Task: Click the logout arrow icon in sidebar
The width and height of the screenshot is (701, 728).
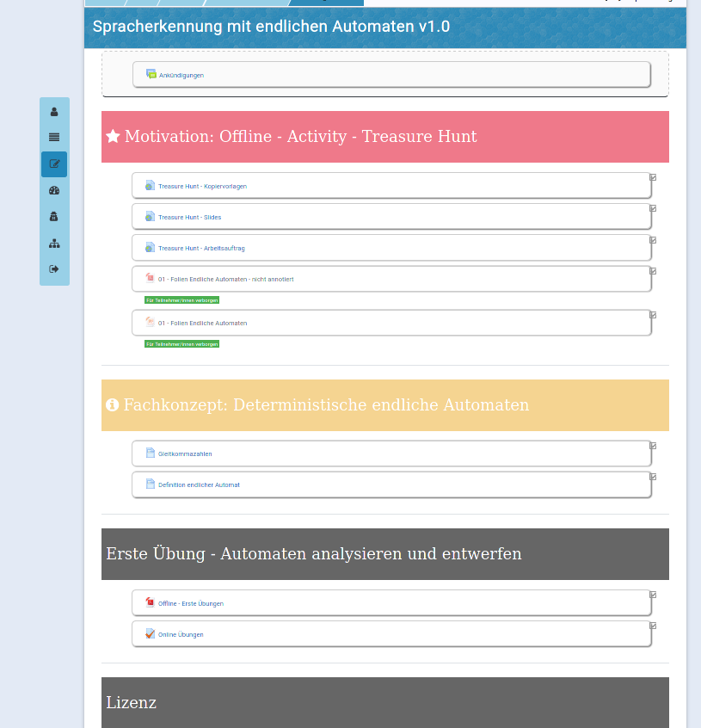Action: 54,269
